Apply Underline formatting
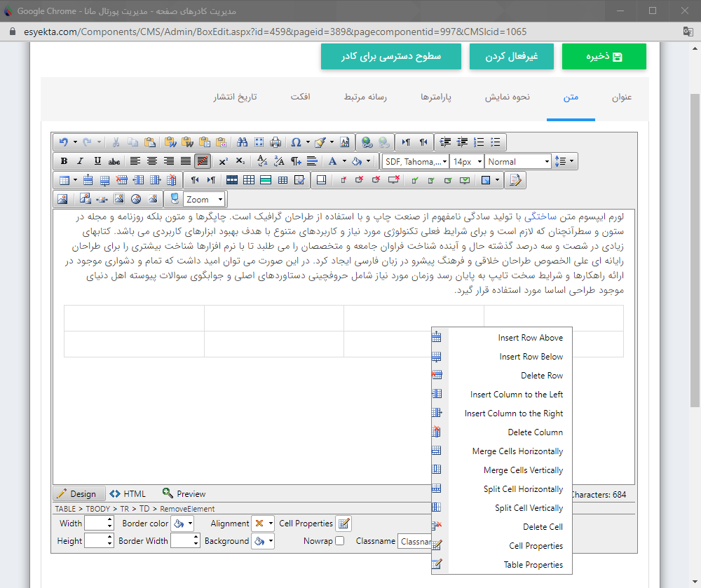This screenshot has width=701, height=588. click(97, 160)
